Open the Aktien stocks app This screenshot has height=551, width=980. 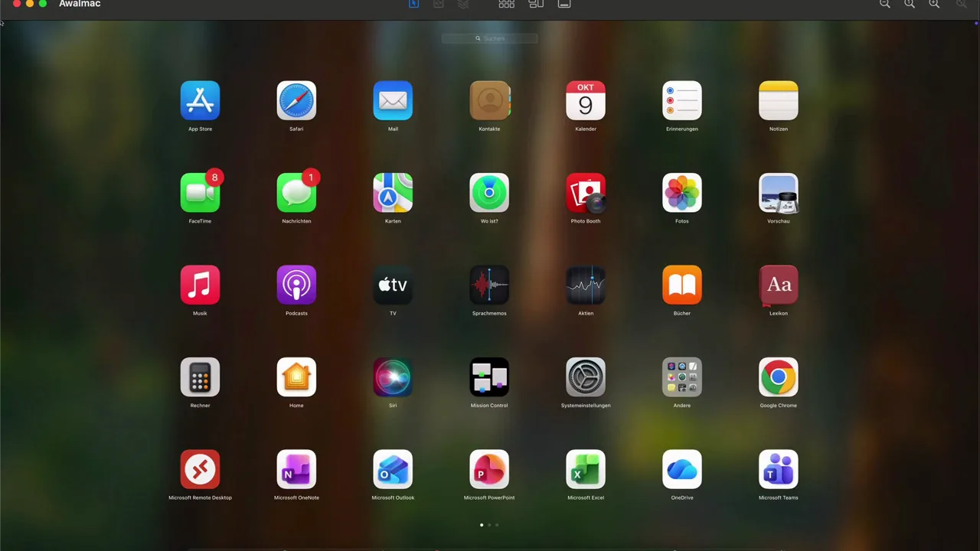586,285
